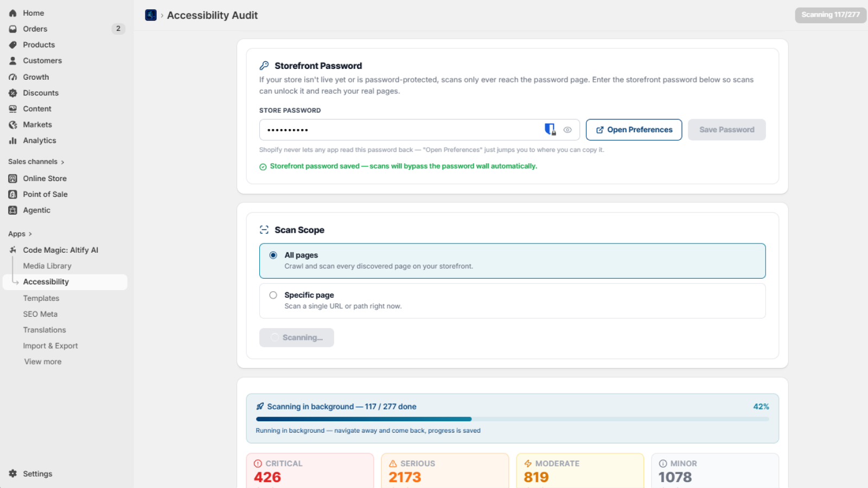The image size is (868, 488).
Task: Click the green check icon by saved message
Action: point(263,167)
